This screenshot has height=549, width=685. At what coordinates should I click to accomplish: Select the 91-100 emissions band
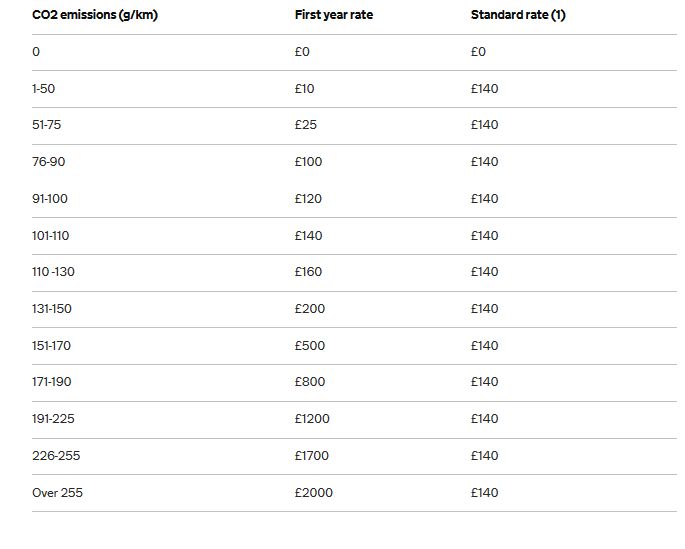[x=50, y=199]
